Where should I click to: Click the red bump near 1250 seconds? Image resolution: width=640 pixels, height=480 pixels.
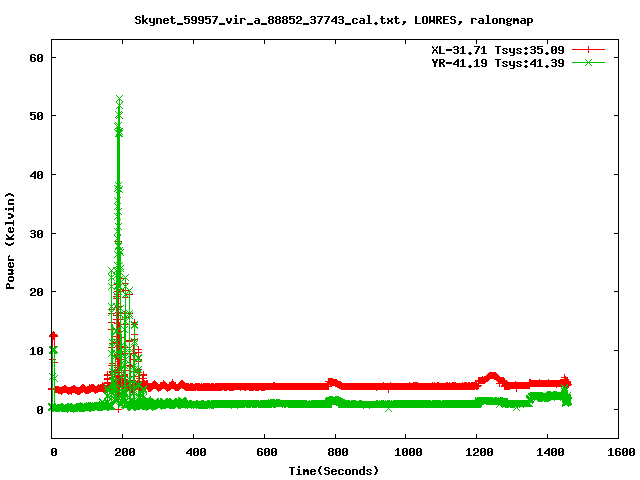pos(493,377)
